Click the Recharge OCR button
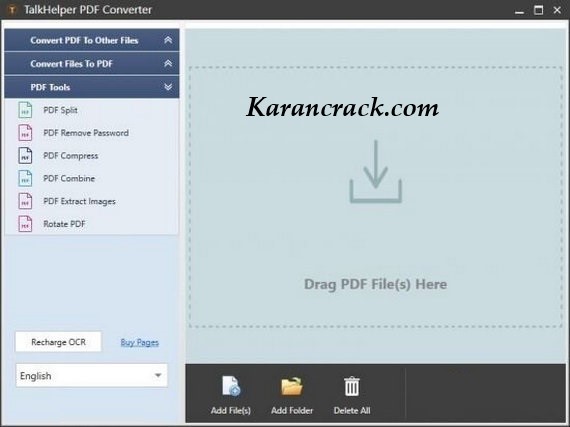The width and height of the screenshot is (570, 427). coord(59,342)
